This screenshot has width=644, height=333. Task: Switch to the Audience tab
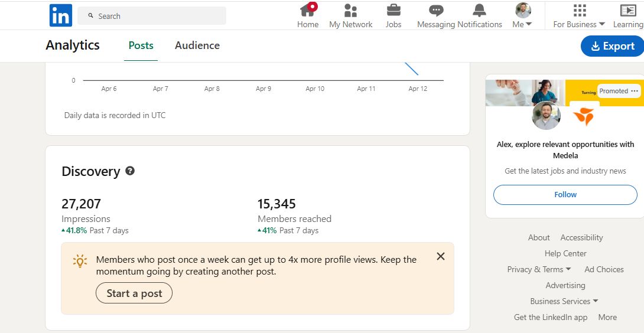coord(197,45)
